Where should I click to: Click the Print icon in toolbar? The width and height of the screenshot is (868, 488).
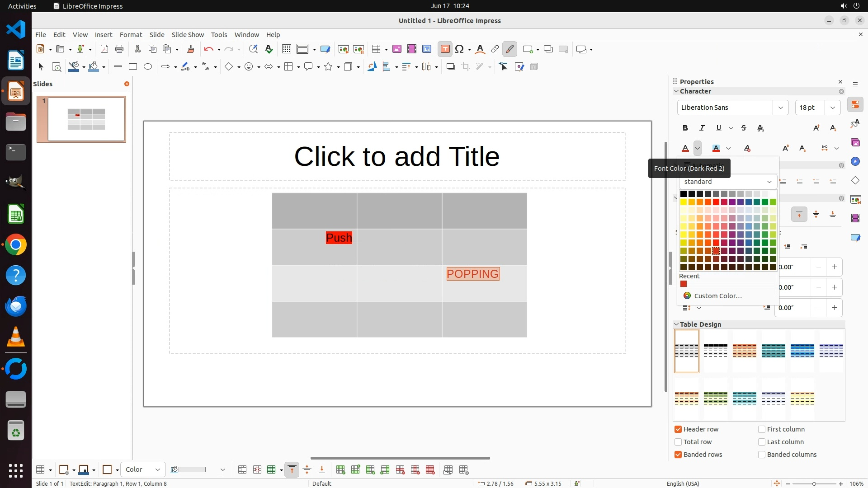119,49
